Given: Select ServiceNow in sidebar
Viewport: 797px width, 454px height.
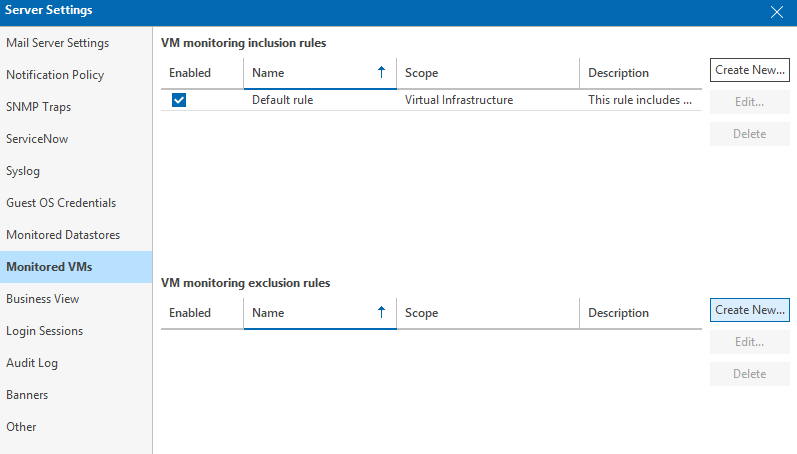Looking at the screenshot, I should coord(76,139).
